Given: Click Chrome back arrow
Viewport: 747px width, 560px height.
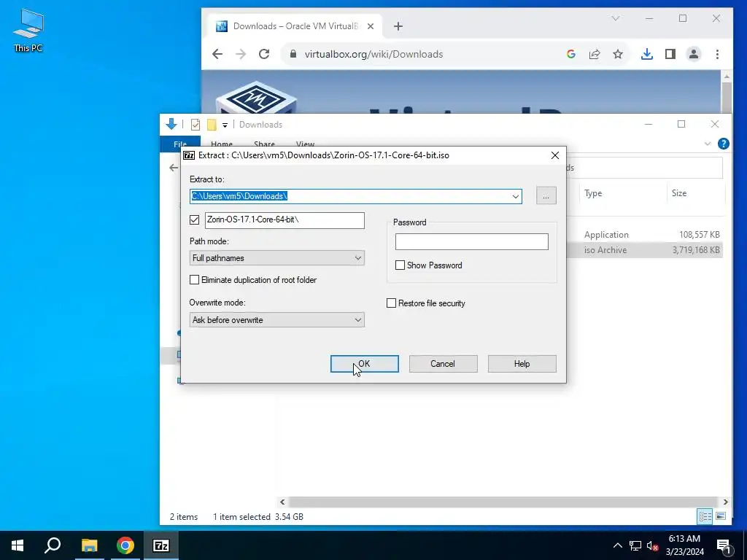Looking at the screenshot, I should [217, 54].
